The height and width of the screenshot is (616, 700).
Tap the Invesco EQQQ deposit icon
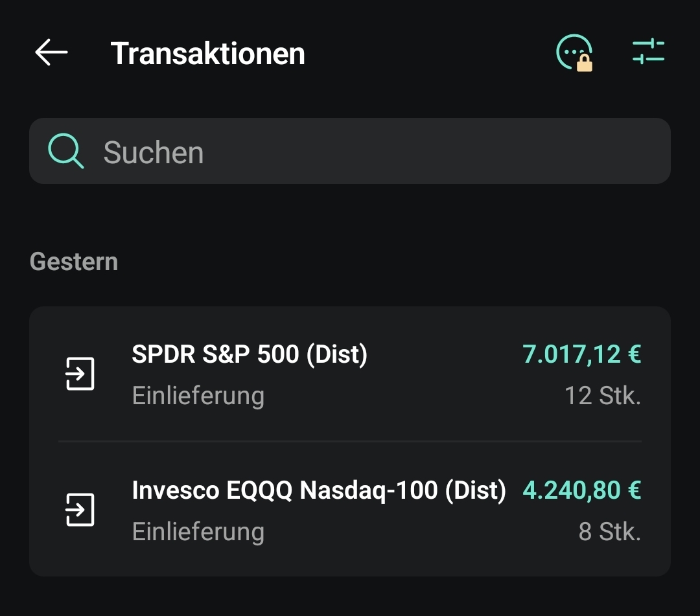click(80, 510)
